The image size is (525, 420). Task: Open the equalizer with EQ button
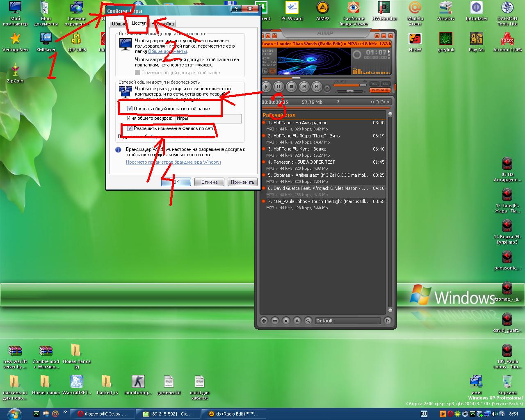[386, 84]
